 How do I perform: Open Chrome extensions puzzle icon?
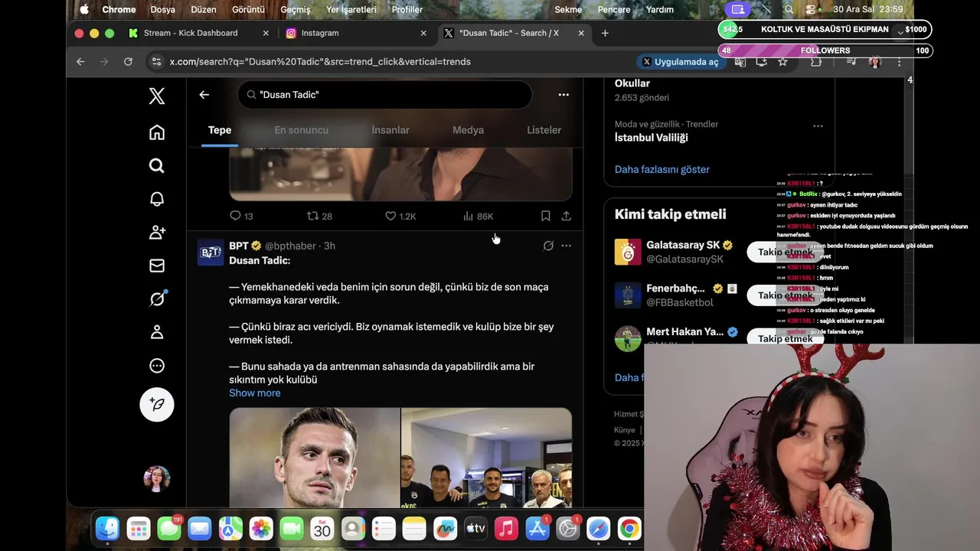816,62
